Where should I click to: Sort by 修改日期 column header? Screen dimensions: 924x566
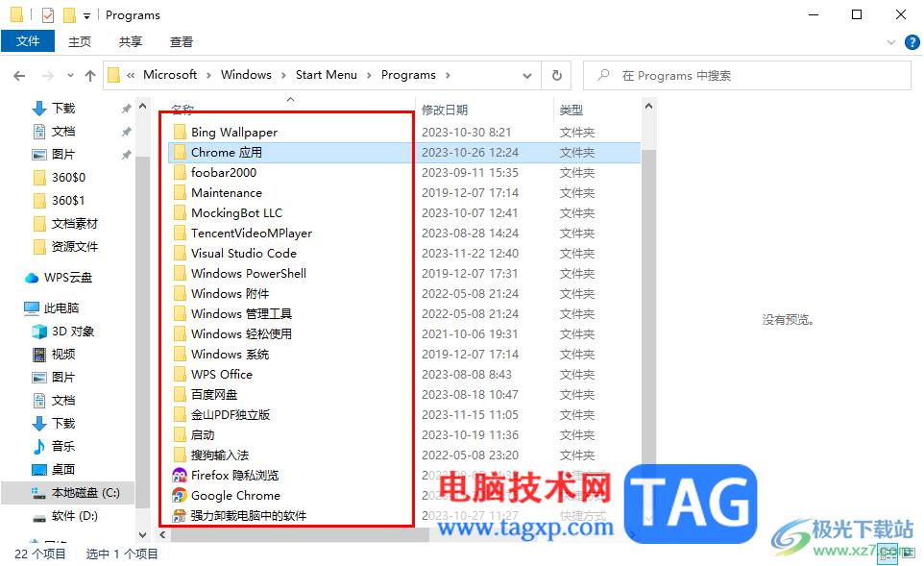[x=445, y=111]
